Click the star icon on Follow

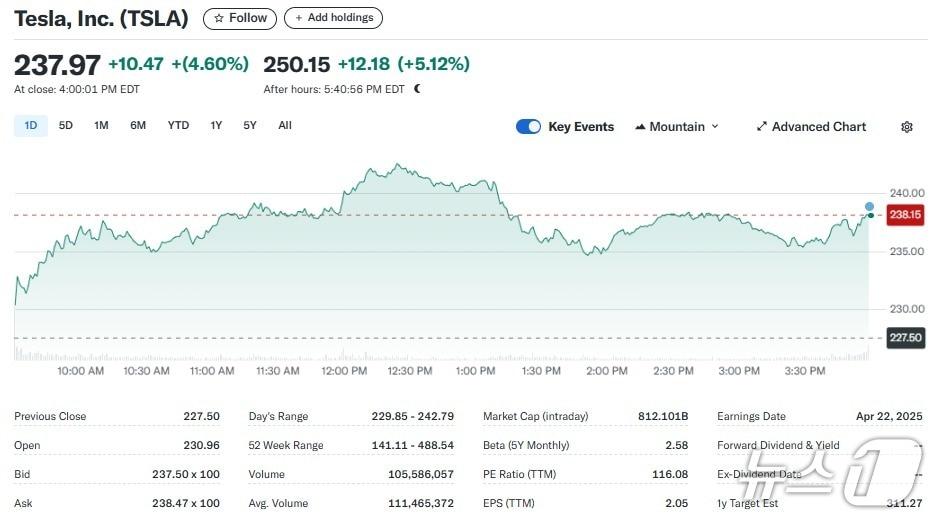point(219,18)
